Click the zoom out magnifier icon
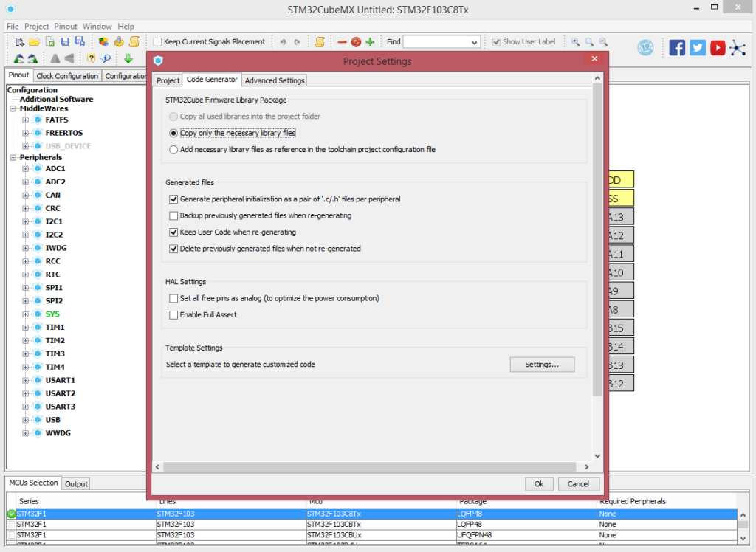This screenshot has height=552, width=756. click(x=603, y=42)
